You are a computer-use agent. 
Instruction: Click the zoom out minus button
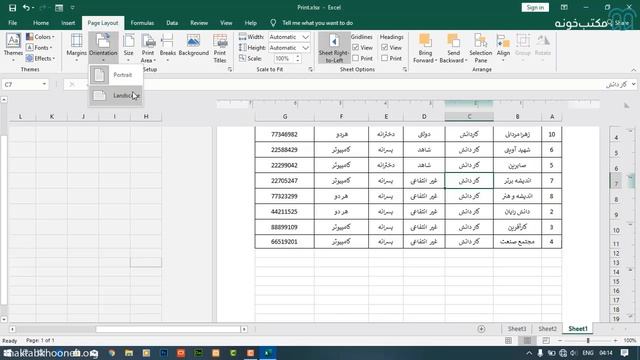click(x=560, y=340)
